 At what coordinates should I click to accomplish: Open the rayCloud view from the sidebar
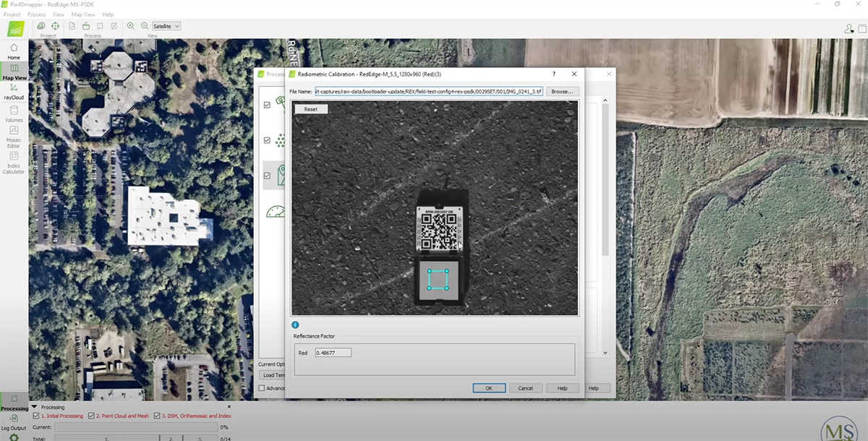[x=13, y=93]
